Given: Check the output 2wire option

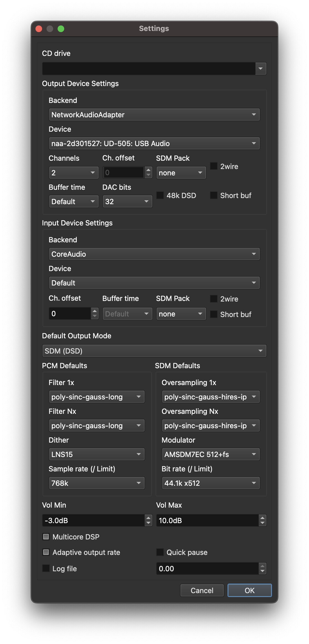Looking at the screenshot, I should (x=214, y=166).
